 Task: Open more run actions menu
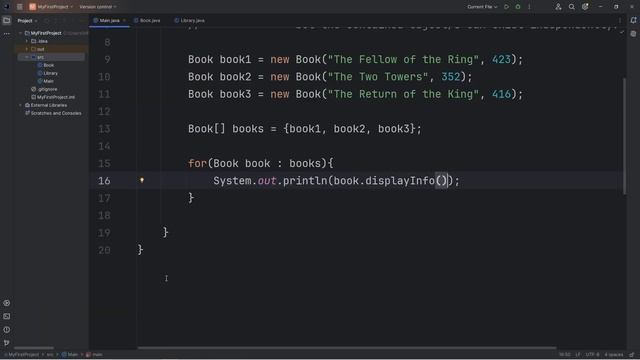(529, 7)
